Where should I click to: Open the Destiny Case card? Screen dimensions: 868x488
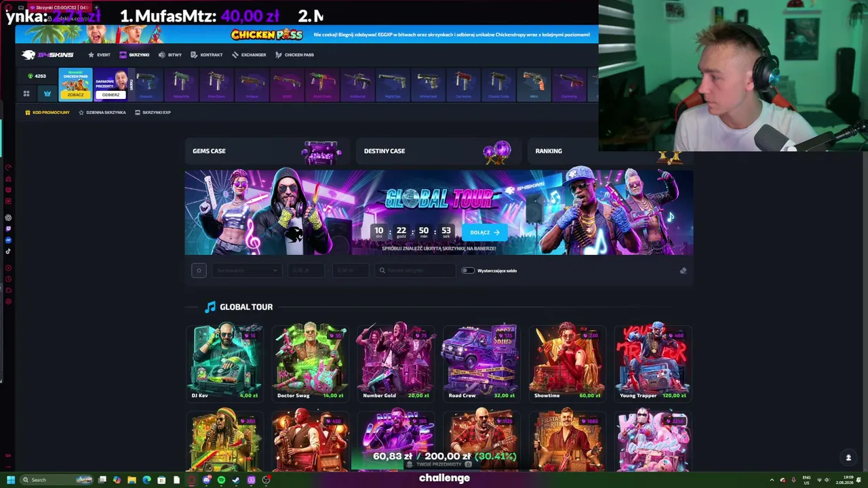[438, 151]
